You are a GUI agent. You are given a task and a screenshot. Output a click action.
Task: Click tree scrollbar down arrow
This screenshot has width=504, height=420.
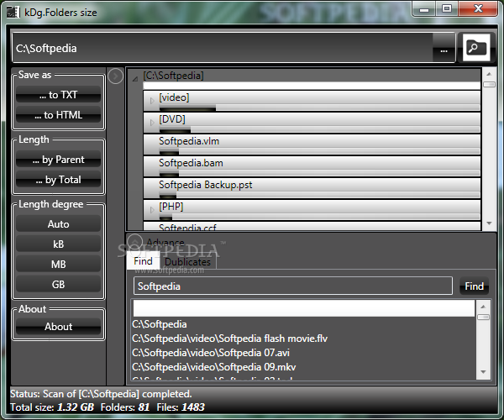point(489,223)
